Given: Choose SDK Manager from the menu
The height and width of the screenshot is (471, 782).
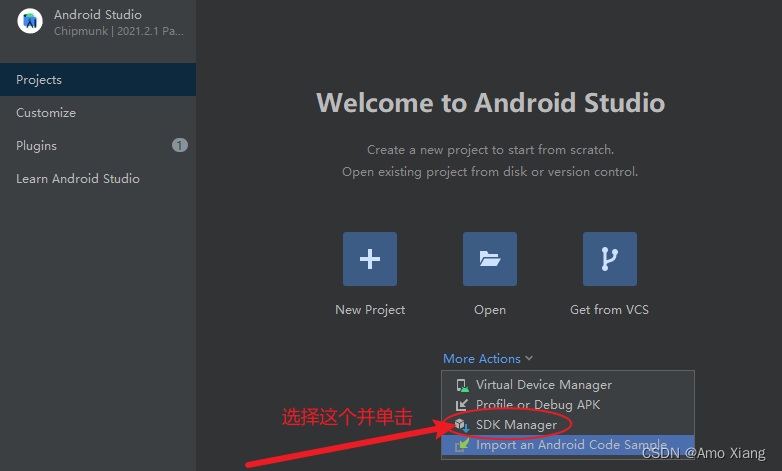Looking at the screenshot, I should tap(568, 425).
